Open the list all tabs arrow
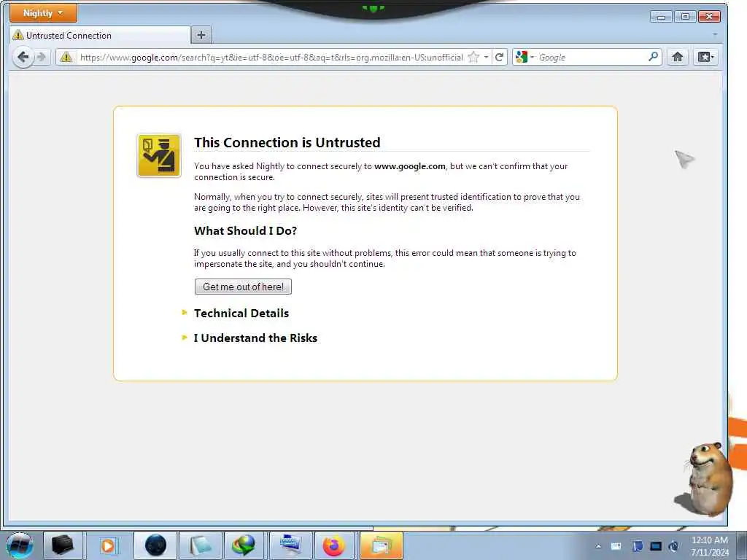 coord(715,35)
